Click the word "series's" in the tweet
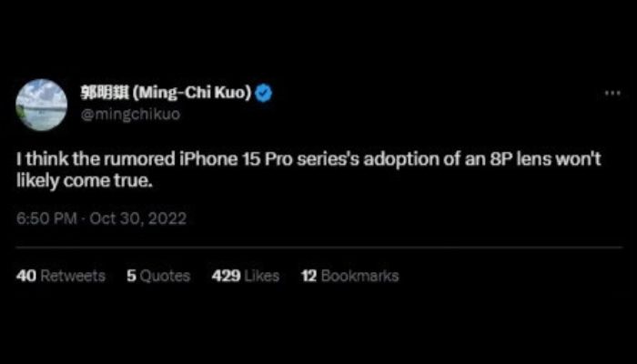Screen dimensions: 637x364 [x=329, y=159]
